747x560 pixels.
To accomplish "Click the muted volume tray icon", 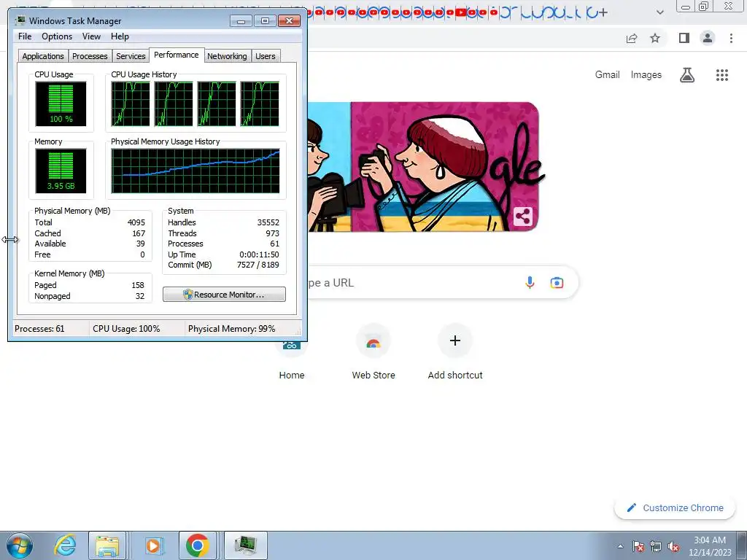I will [673, 546].
